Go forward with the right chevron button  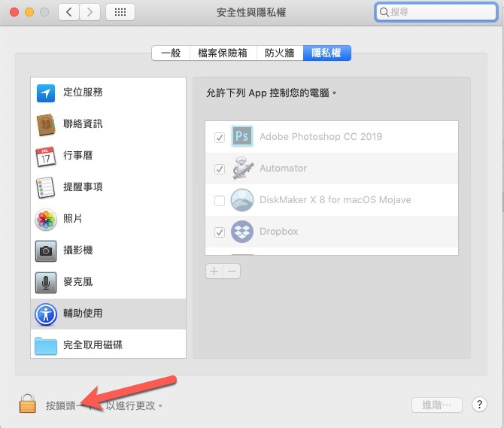(x=90, y=12)
